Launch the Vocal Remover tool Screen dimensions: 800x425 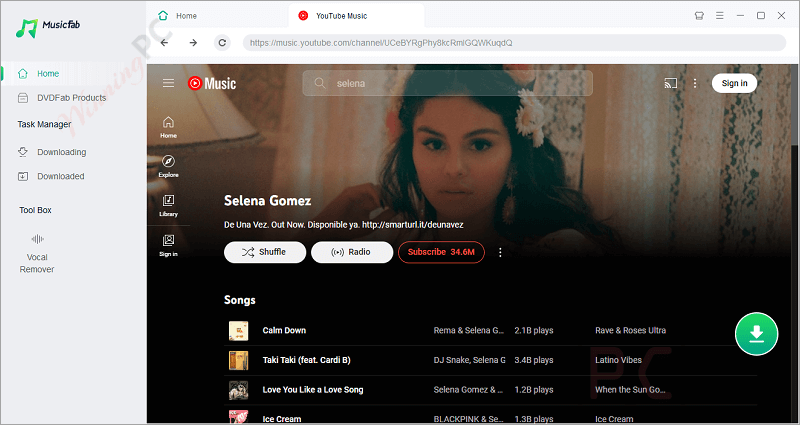[37, 254]
